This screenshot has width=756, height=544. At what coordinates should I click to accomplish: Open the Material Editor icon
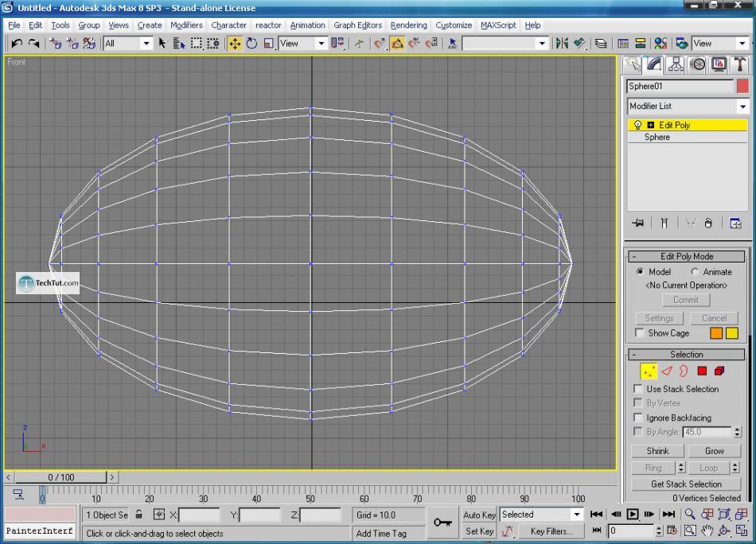[661, 44]
